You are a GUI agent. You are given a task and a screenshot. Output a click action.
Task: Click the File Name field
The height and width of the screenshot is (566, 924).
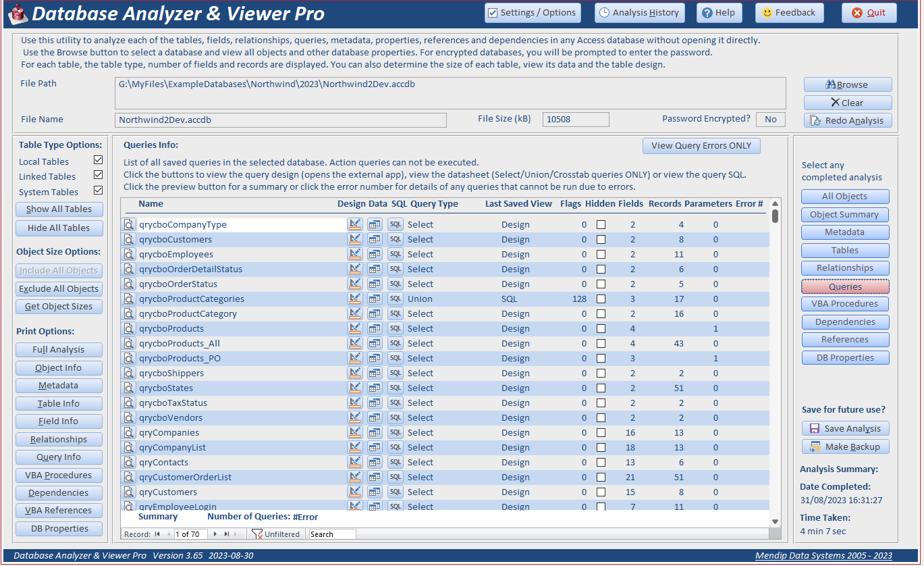click(281, 120)
